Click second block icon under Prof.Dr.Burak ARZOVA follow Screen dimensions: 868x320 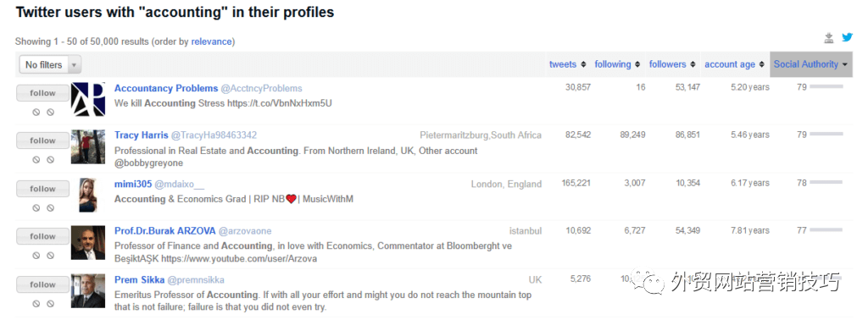point(50,256)
